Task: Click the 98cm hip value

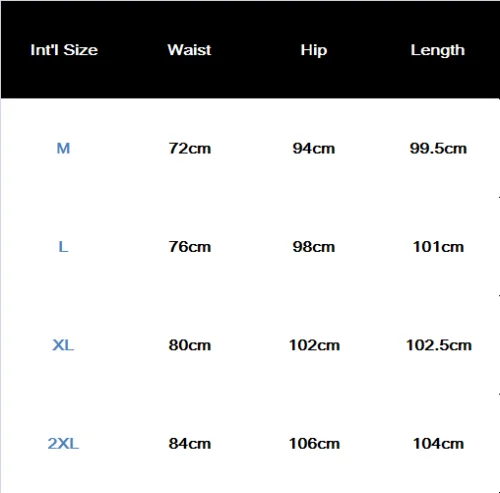Action: 314,247
